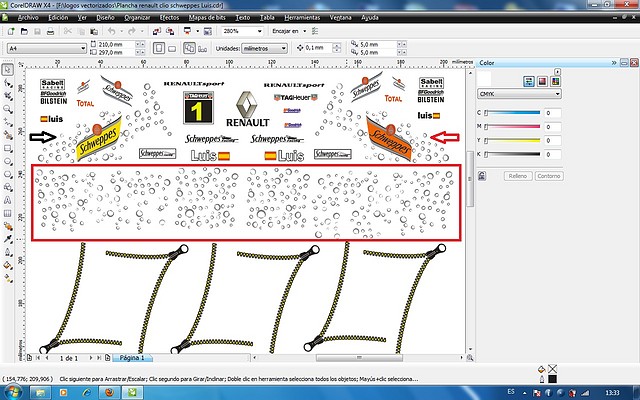
Task: Click the Import icon
Action: (x=157, y=31)
